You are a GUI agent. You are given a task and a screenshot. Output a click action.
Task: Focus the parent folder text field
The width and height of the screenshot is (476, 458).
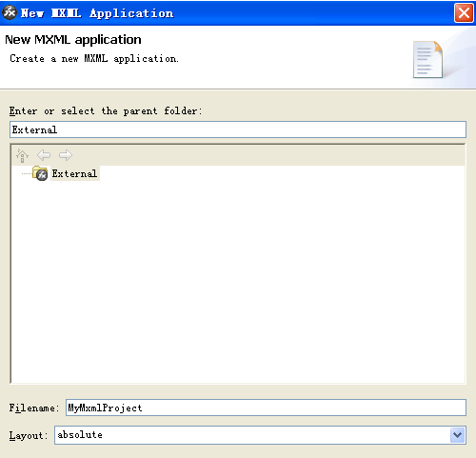pos(238,129)
